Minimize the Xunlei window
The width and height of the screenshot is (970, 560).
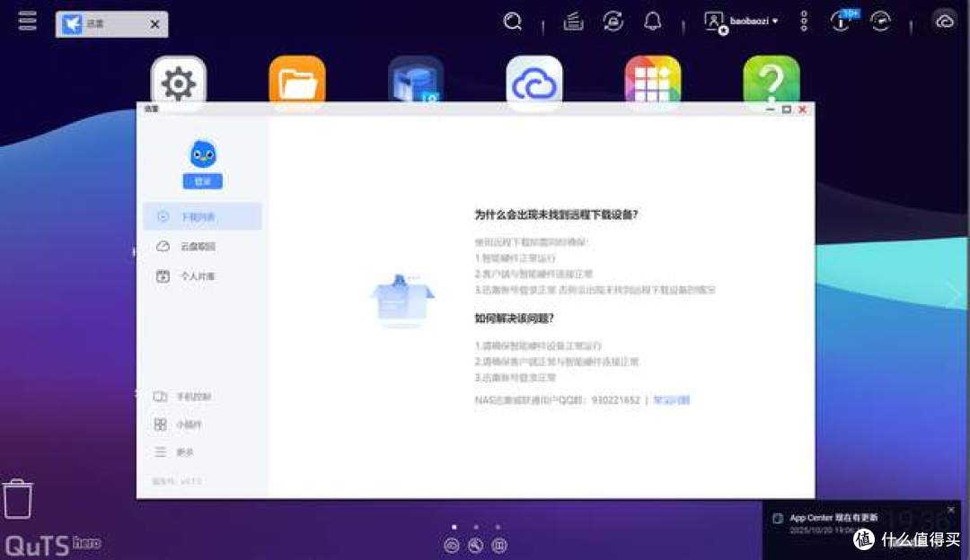[x=771, y=109]
